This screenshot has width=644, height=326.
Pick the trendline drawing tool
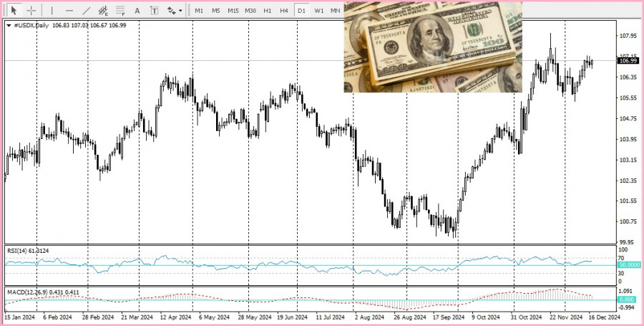pos(86,11)
